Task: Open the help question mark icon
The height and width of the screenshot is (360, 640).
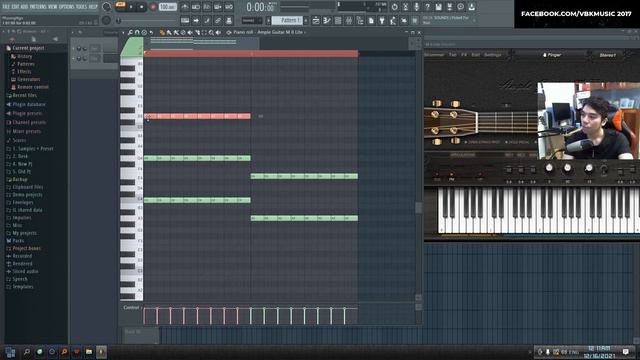Action: (427, 7)
